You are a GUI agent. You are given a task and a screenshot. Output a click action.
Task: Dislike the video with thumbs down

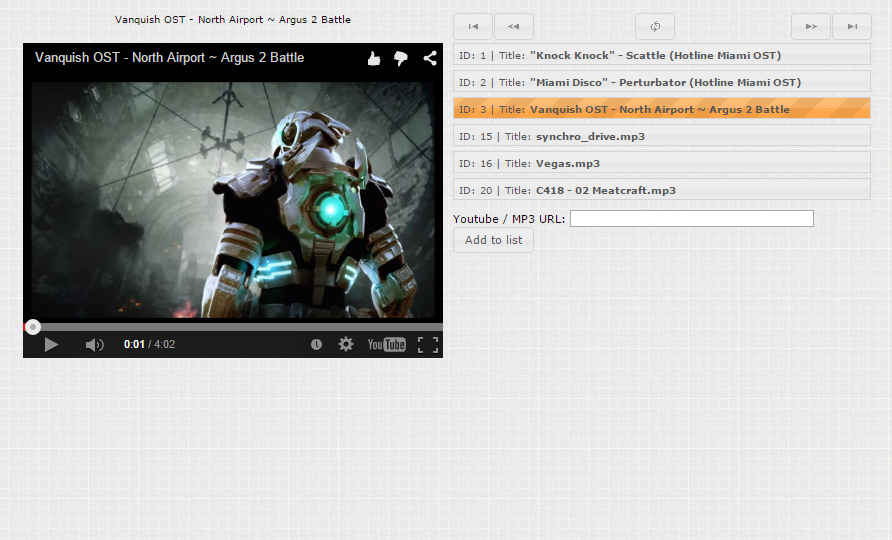point(400,58)
